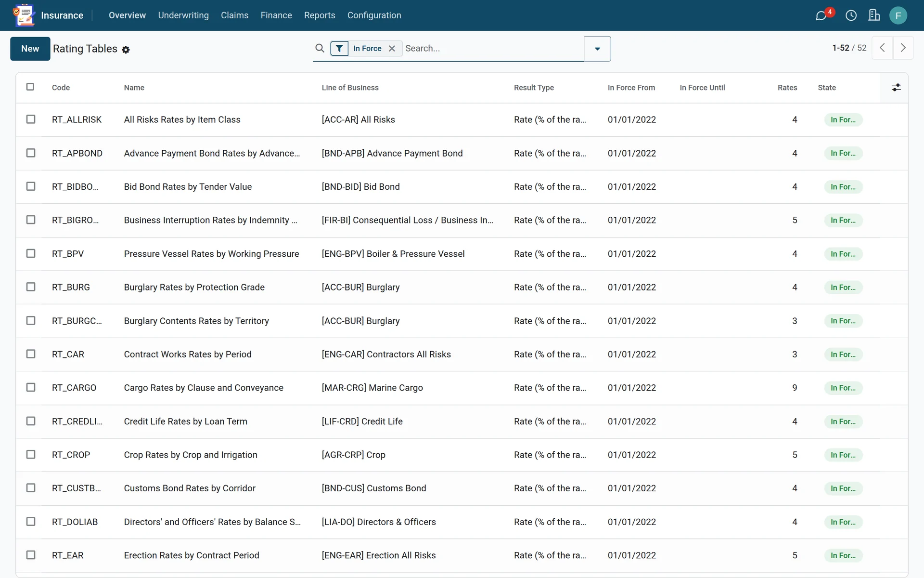Screen dimensions: 924x578
Task: Open the messages chat bubble icon
Action: (821, 15)
